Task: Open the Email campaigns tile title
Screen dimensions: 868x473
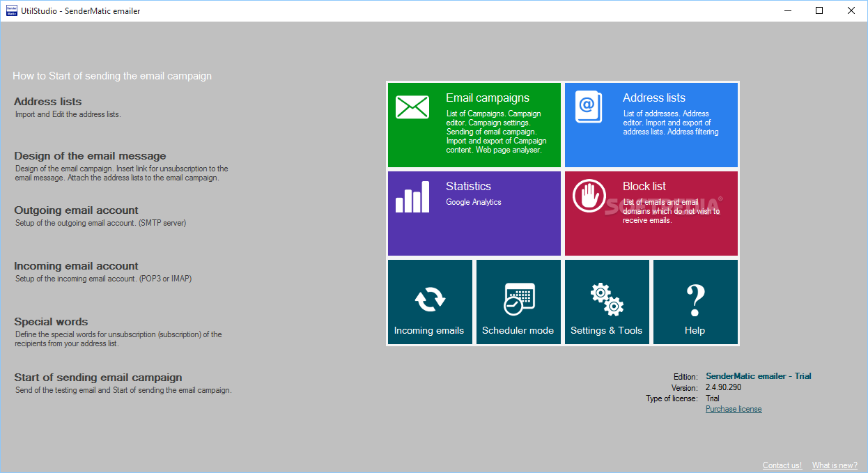Action: 488,98
